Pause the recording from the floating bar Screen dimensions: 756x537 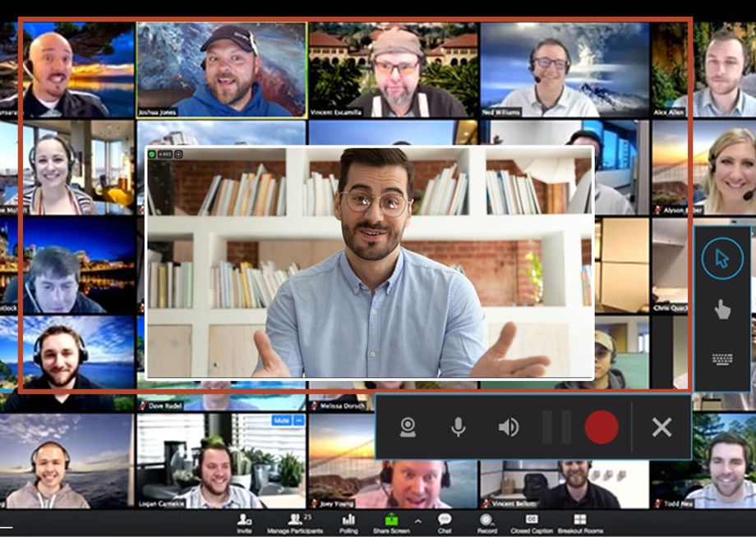(557, 426)
